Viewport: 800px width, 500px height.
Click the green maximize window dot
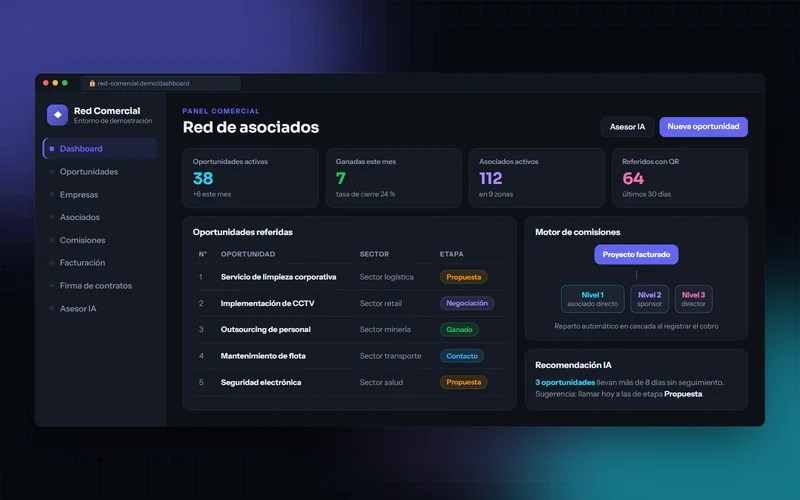click(65, 83)
